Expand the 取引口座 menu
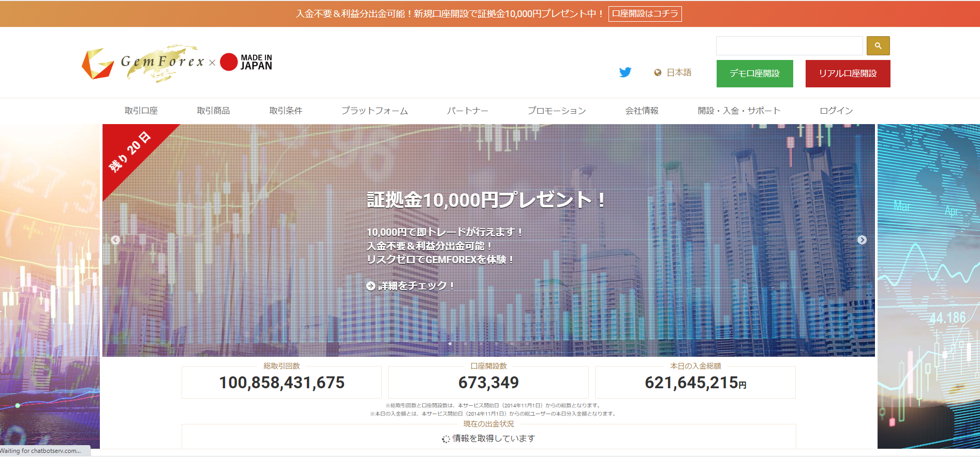The height and width of the screenshot is (457, 980). tap(141, 111)
